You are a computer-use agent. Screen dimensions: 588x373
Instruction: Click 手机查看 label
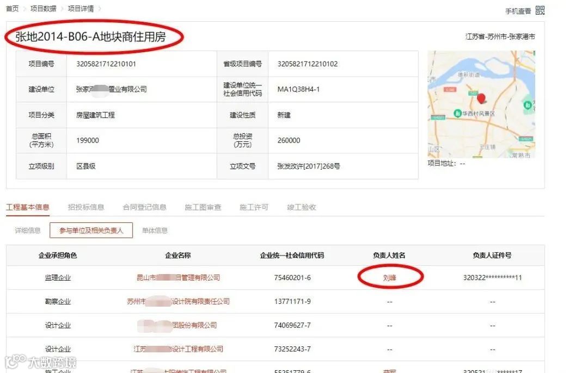tap(518, 11)
